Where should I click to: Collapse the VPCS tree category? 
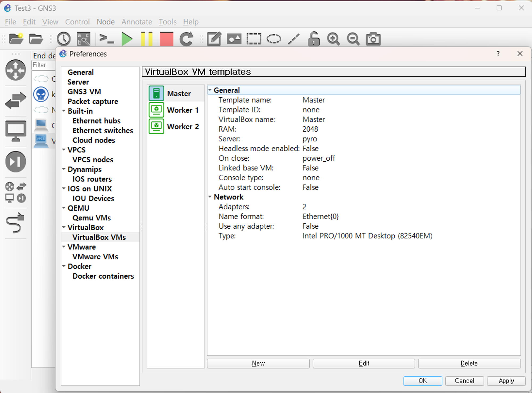click(64, 150)
